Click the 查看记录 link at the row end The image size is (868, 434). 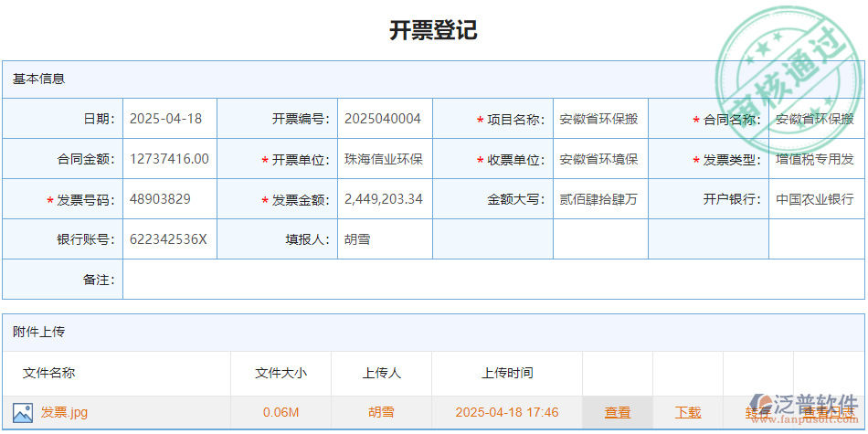pyautogui.click(x=828, y=412)
